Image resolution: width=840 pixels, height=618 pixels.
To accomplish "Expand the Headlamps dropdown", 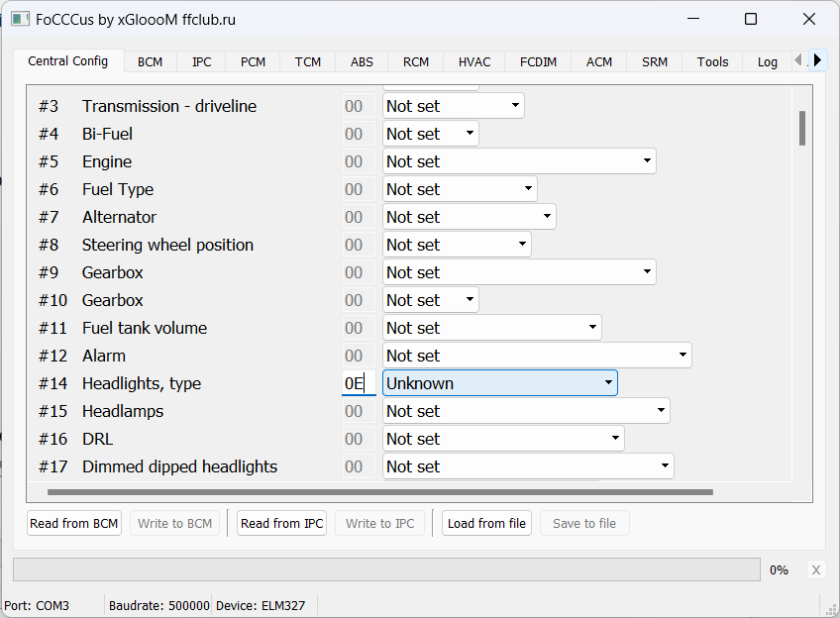I will coord(526,411).
